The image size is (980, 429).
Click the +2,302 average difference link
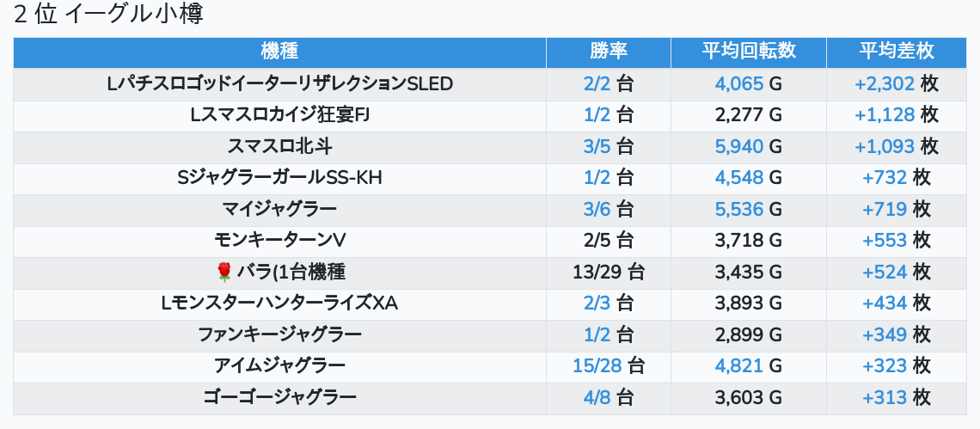pos(885,83)
